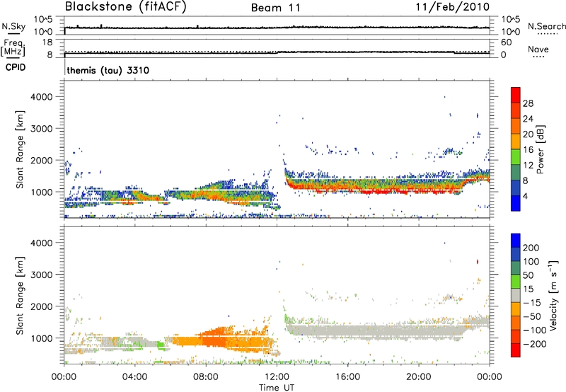
Task: Click the gray velocity band near 18:00
Action: 383,331
